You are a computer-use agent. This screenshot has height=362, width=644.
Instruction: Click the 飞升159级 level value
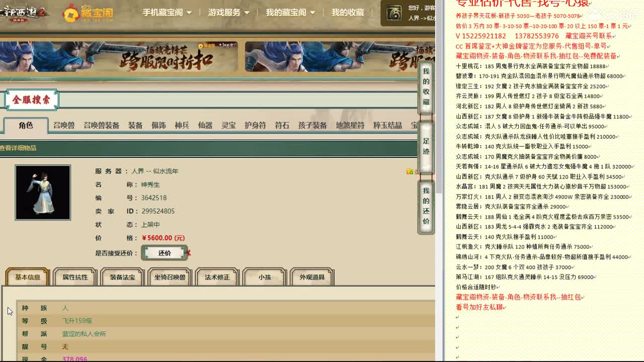[x=77, y=321]
